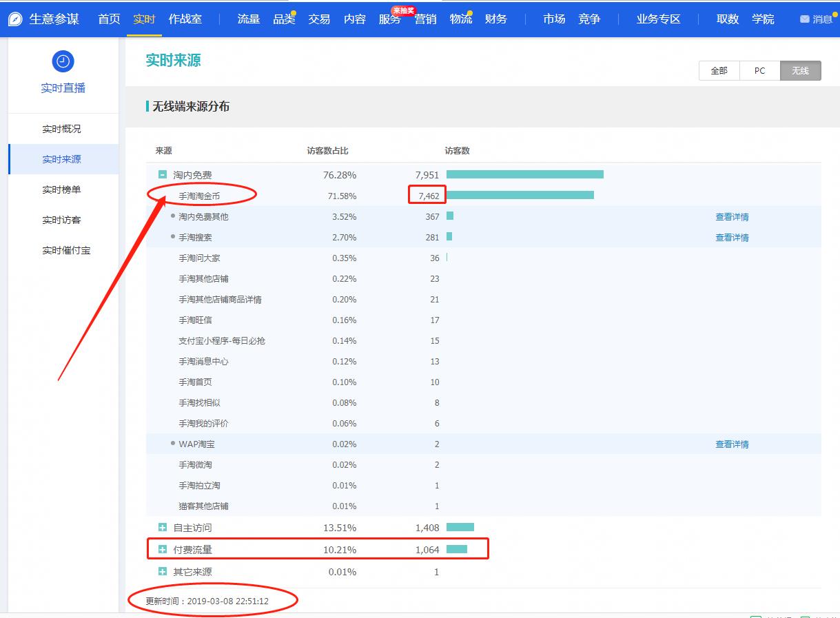The image size is (840, 618).
Task: Switch to PC view
Action: pyautogui.click(x=759, y=70)
